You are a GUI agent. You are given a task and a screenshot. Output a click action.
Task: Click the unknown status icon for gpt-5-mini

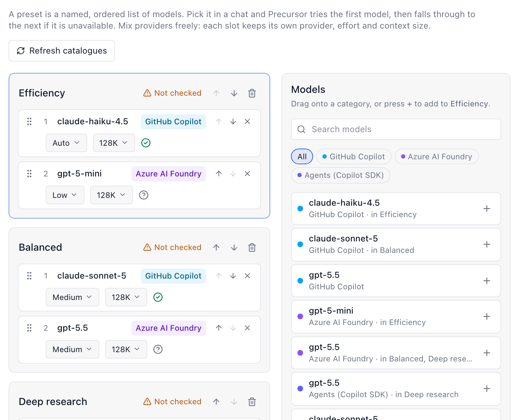[x=144, y=195]
